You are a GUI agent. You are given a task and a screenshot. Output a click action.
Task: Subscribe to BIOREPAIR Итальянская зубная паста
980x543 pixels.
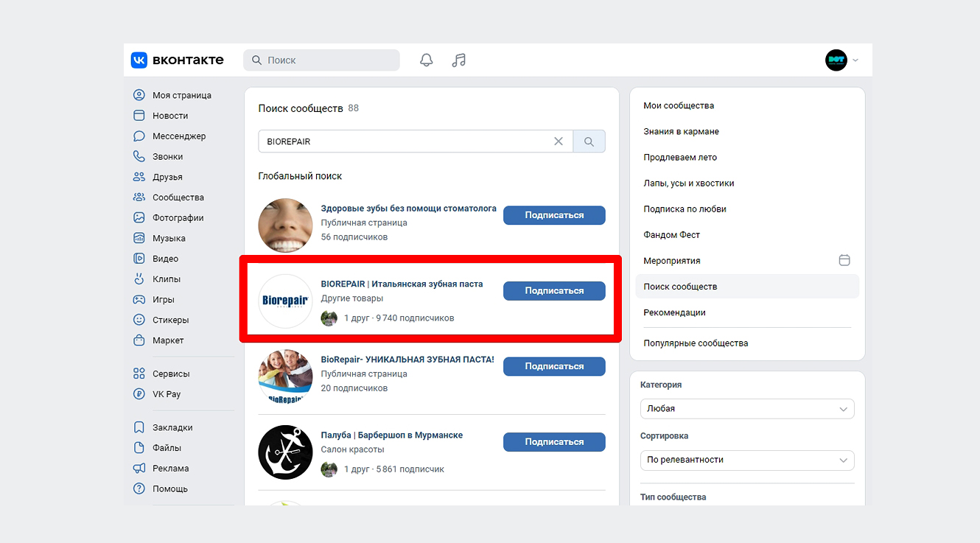coord(554,291)
